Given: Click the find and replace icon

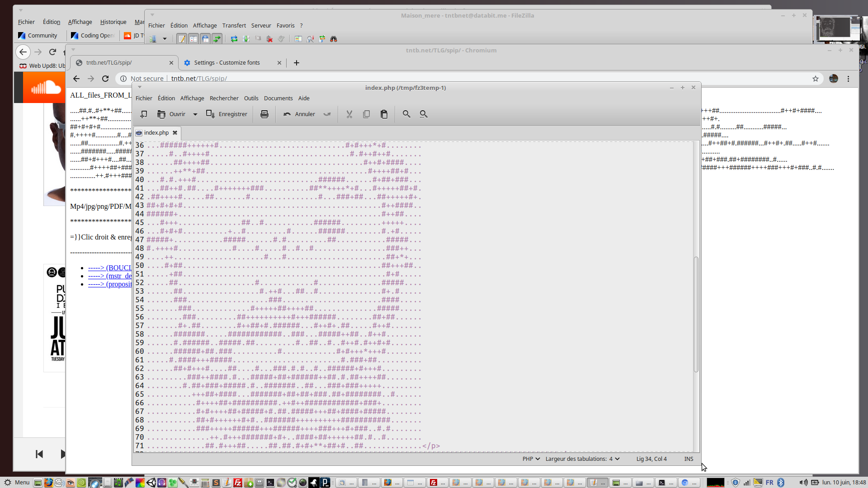Looking at the screenshot, I should point(424,114).
